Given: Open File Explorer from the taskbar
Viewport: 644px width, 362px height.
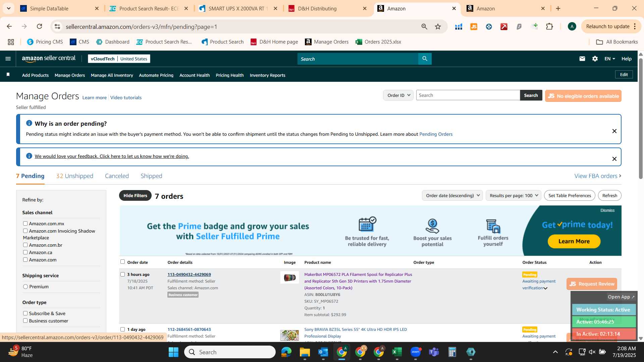Looking at the screenshot, I should (x=305, y=352).
